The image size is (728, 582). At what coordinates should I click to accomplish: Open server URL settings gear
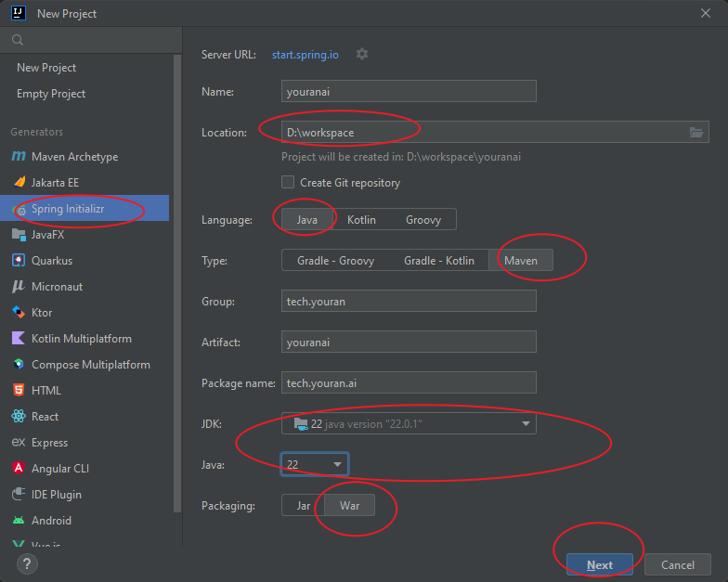coord(362,54)
